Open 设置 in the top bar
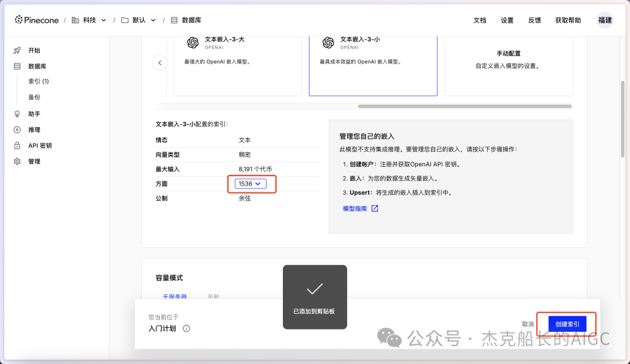Viewport: 630px width, 364px height. (507, 20)
